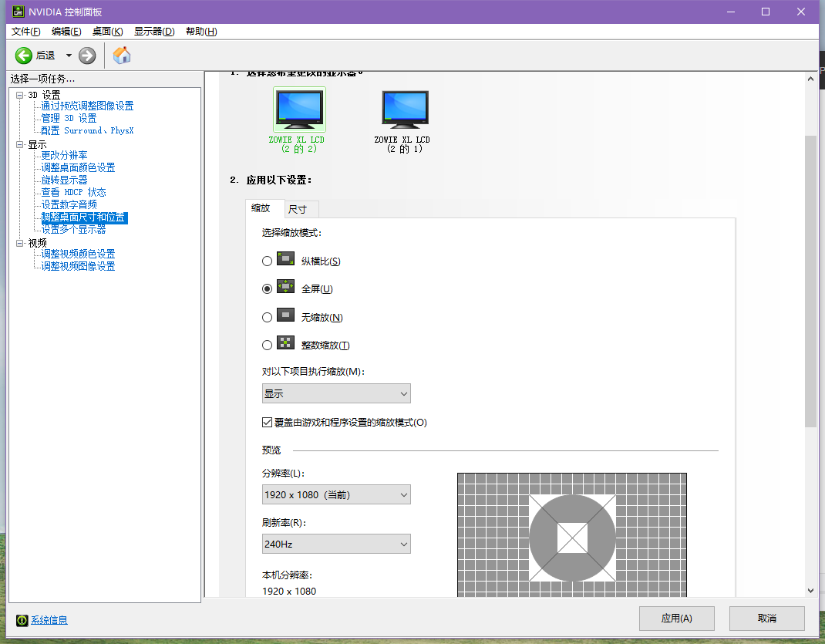Screen dimensions: 825x644
Task: Open 调整视频图像设置 task
Action: [79, 266]
